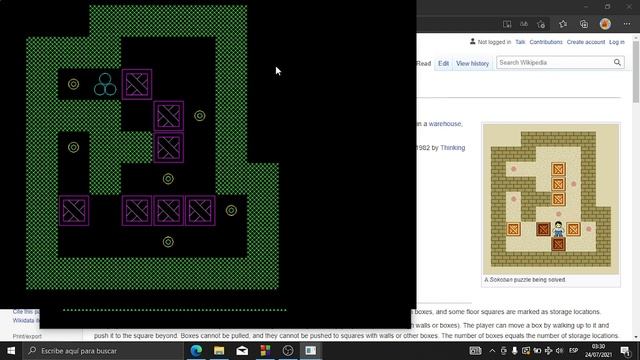Click the Print/export sidebar heading
This screenshot has width=640, height=360.
point(27,336)
